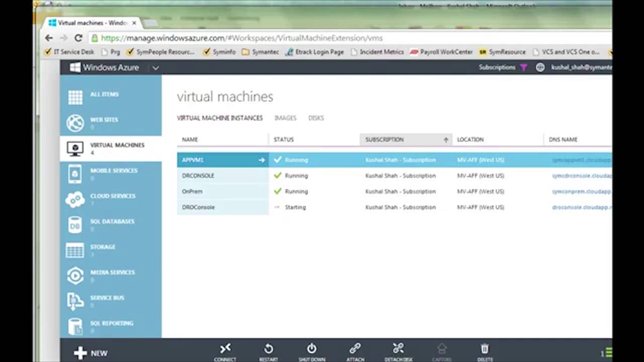Open SymResource bookmark
This screenshot has width=644, height=362.
[x=502, y=52]
